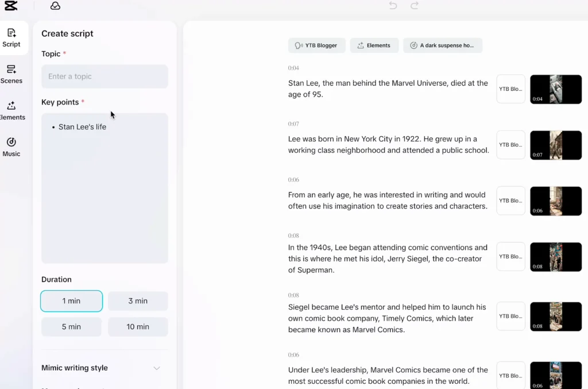
Task: Select the 1 min duration option
Action: (71, 301)
